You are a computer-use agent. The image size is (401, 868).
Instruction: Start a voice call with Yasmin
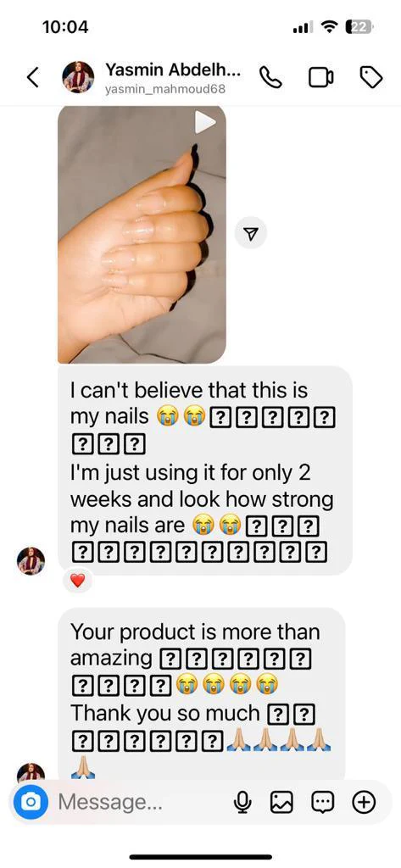[270, 77]
